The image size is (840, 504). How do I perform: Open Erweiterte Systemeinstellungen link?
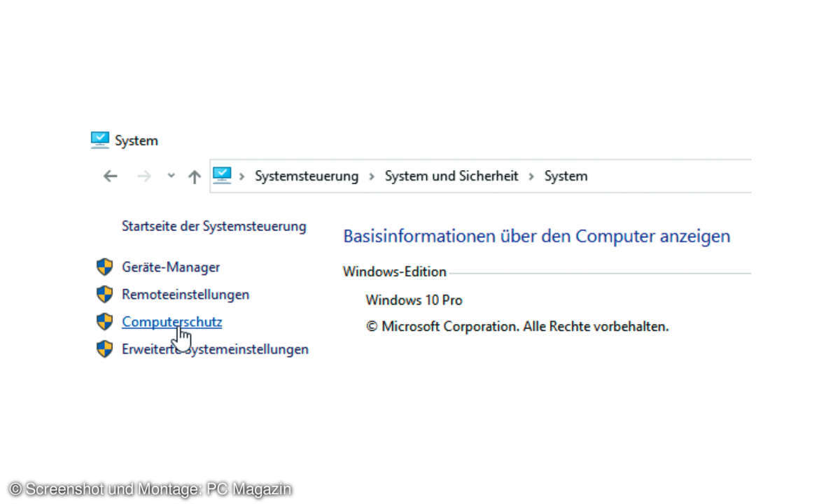(x=215, y=349)
